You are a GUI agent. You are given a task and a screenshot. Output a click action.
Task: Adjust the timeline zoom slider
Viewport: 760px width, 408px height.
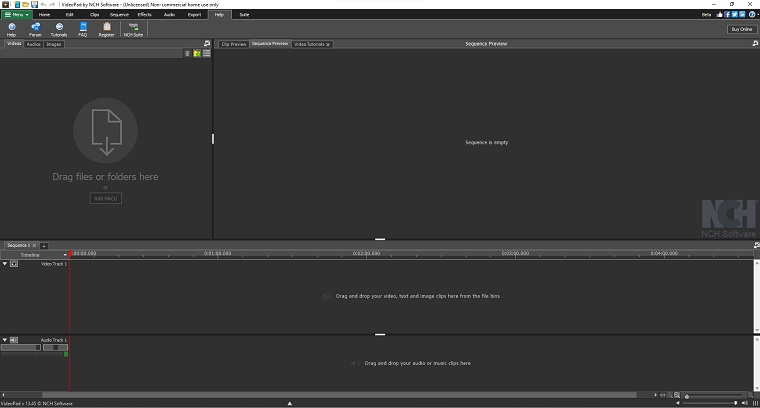714,396
